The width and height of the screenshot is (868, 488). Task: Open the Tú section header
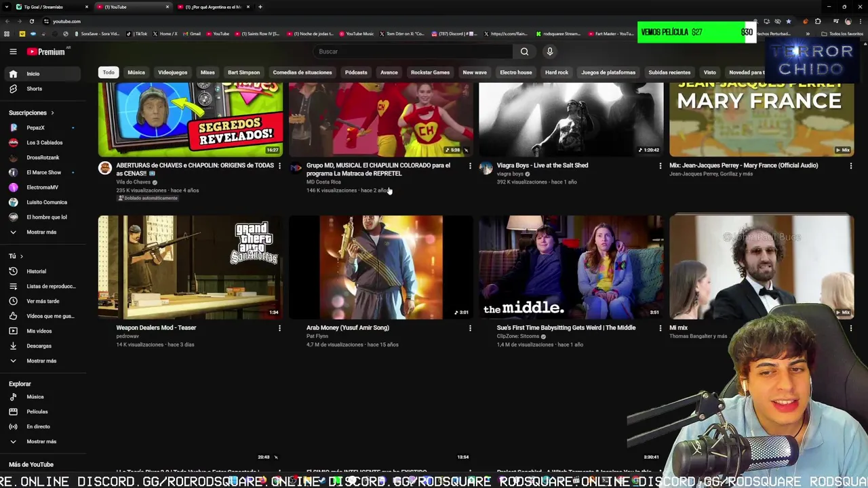pos(16,256)
